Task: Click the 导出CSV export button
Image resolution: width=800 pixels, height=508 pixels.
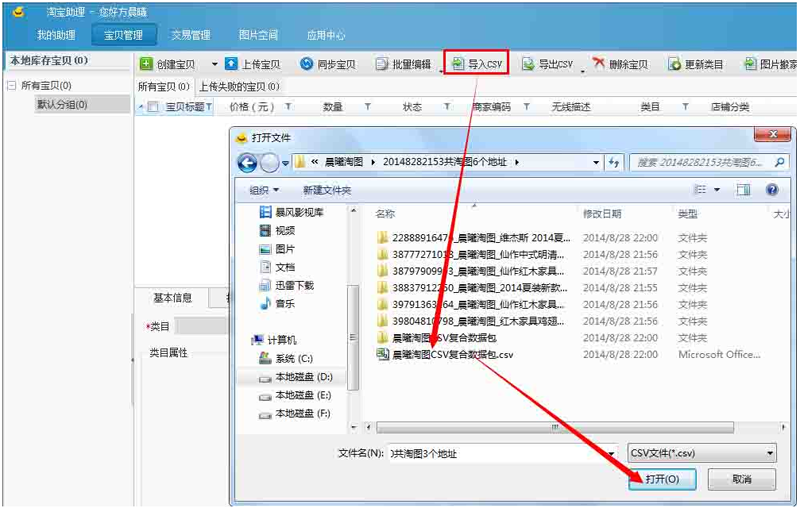Action: [x=547, y=64]
